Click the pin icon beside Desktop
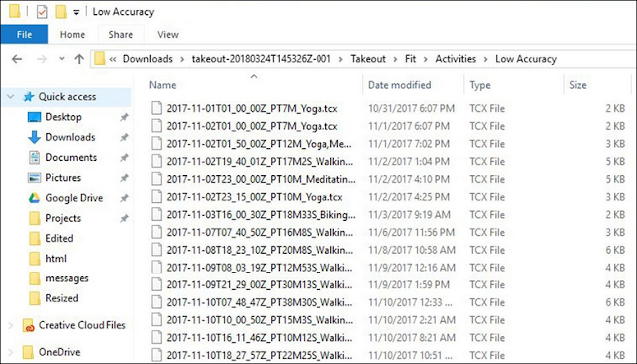Screen dimensions: 637x364 pos(124,117)
